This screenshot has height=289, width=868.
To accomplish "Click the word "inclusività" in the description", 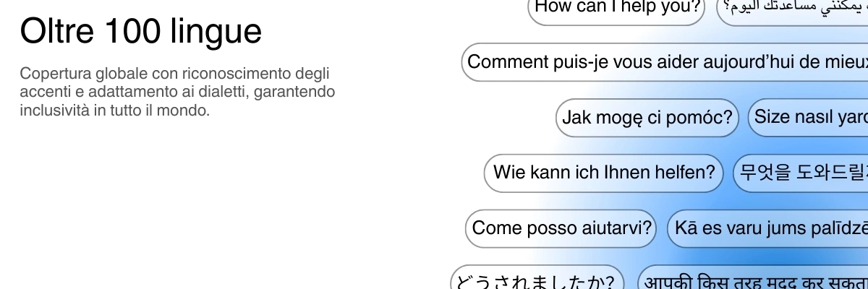I will pyautogui.click(x=56, y=111).
